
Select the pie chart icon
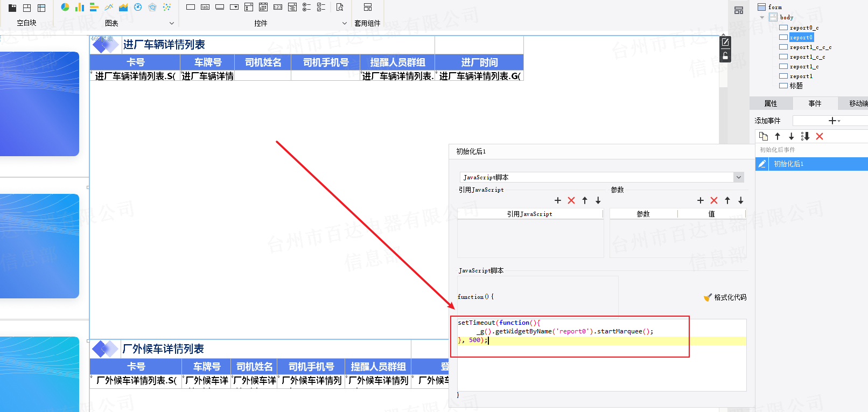click(65, 7)
